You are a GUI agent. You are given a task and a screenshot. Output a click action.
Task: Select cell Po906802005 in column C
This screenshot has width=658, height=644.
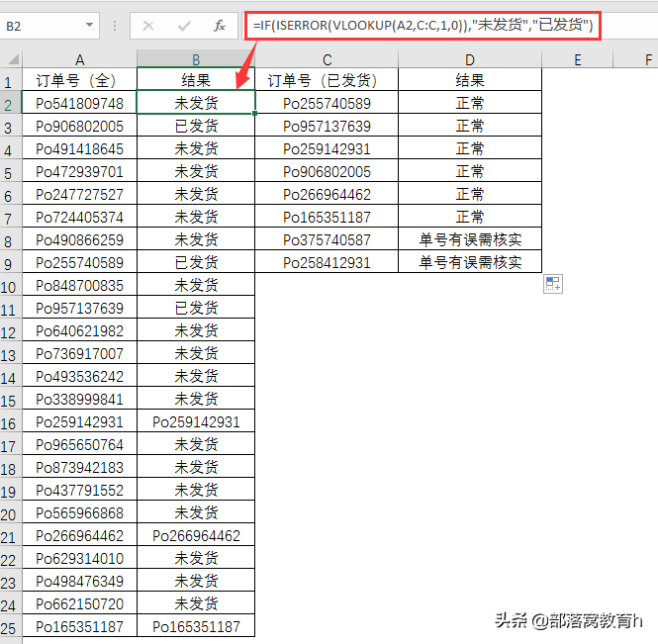point(327,171)
